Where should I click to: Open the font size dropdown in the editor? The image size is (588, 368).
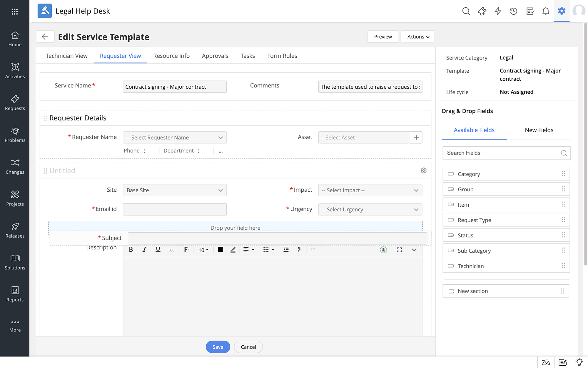click(203, 250)
